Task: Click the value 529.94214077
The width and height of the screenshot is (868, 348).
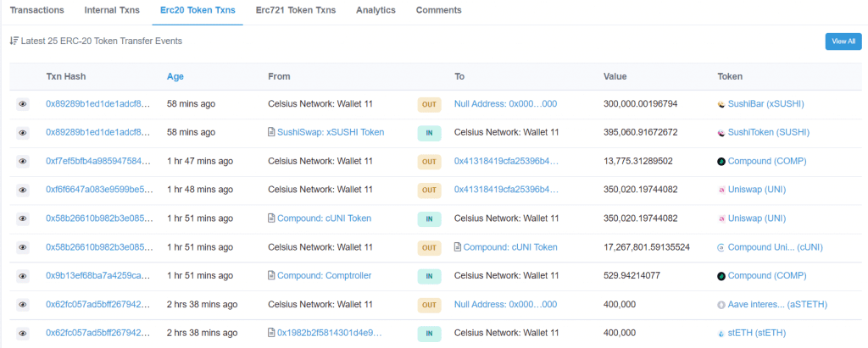Action: (x=632, y=275)
